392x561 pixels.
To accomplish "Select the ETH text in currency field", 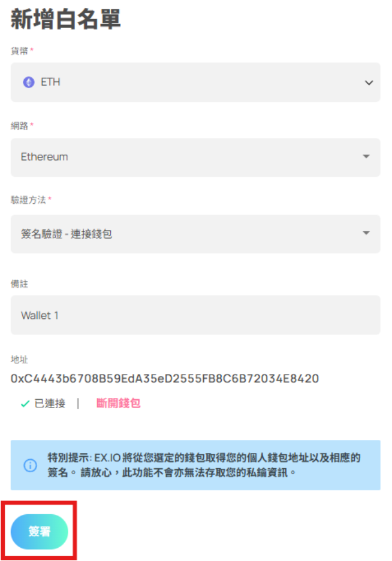I will click(x=50, y=82).
